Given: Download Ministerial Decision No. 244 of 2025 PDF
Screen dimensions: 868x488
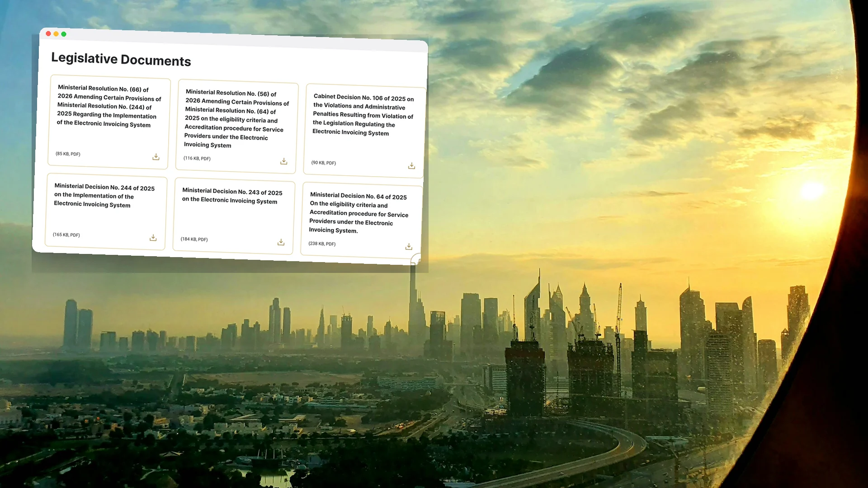Looking at the screenshot, I should pyautogui.click(x=153, y=238).
